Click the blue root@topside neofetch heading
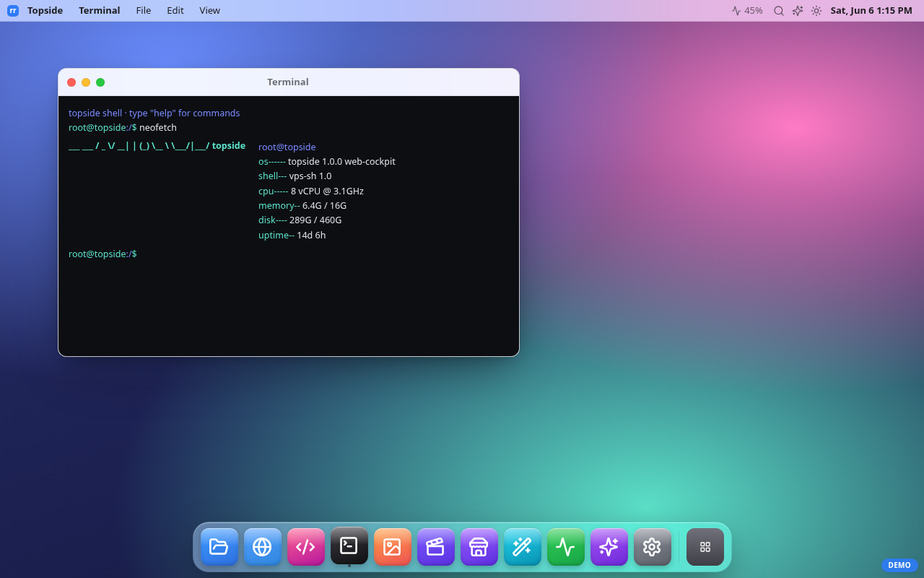Screen dimensions: 924x578 [x=287, y=147]
